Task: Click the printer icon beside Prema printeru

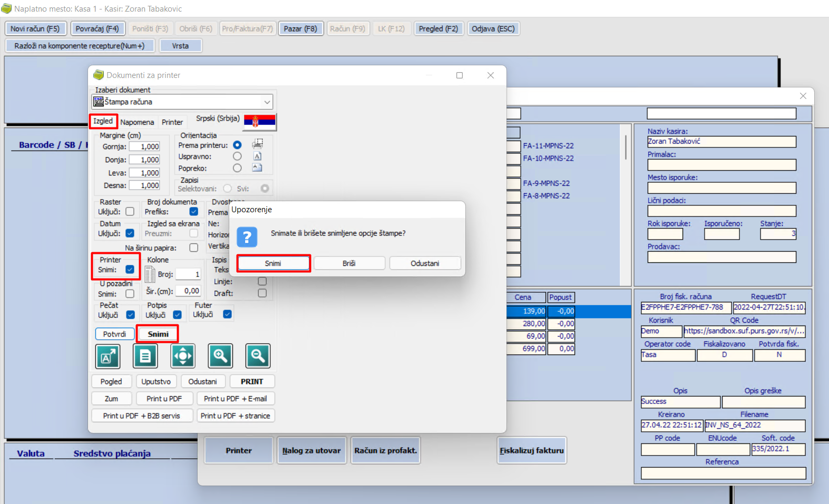Action: (258, 144)
